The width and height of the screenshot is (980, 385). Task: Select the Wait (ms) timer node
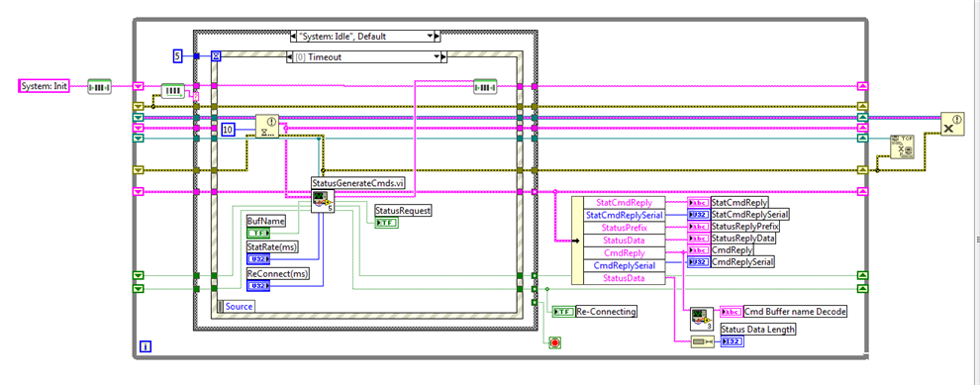[267, 127]
